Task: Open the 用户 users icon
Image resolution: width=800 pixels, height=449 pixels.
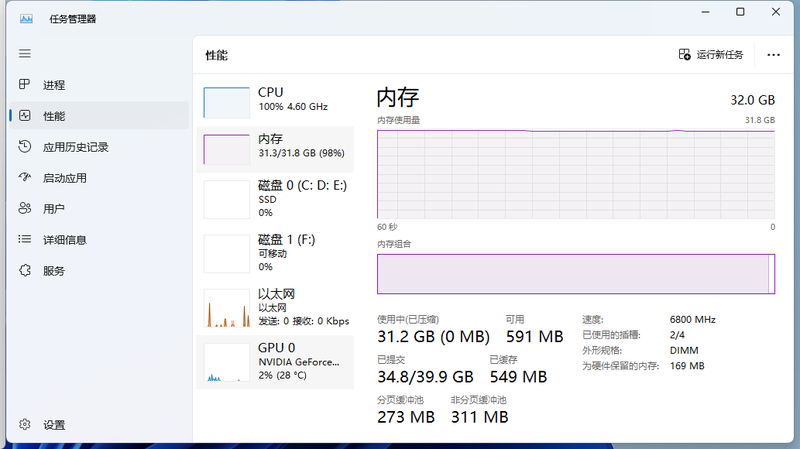Action: 24,208
